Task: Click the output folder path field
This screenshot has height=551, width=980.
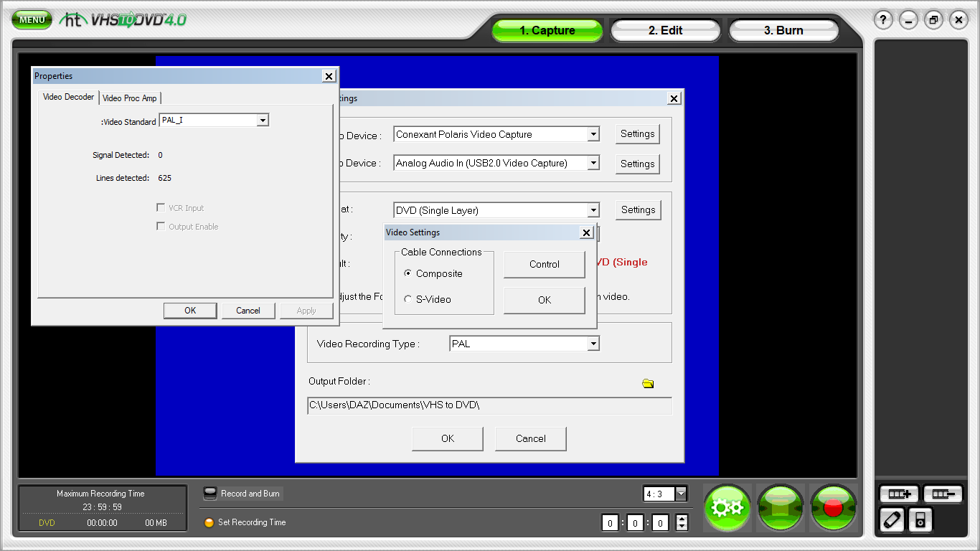Action: tap(489, 405)
